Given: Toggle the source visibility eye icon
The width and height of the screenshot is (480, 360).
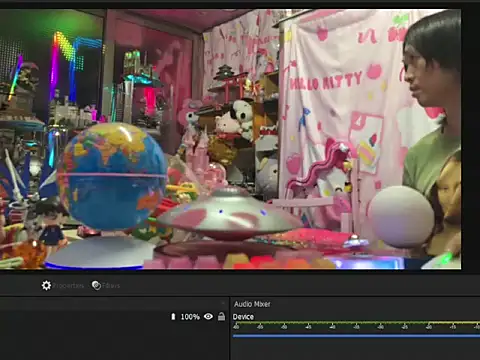Looking at the screenshot, I should 208,316.
